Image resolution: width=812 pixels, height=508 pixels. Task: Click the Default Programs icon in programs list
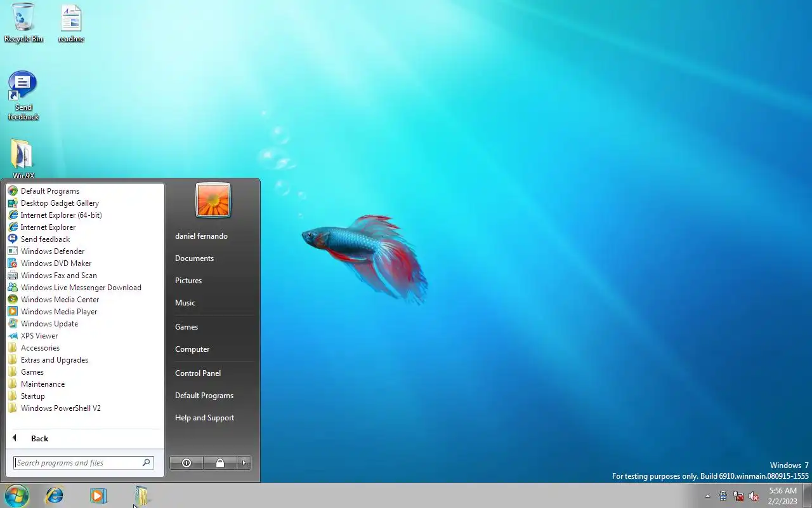(x=13, y=191)
